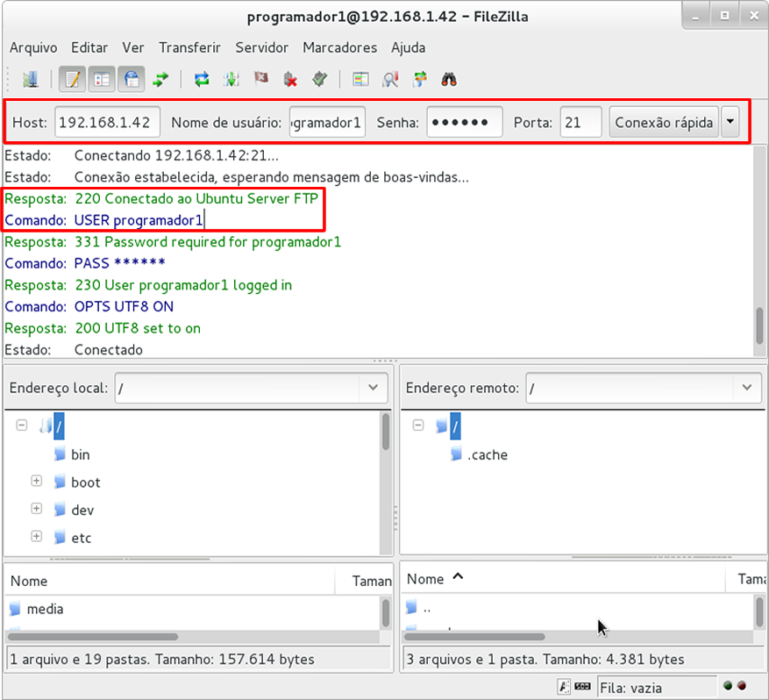The image size is (769, 700).
Task: Open the Ajuda menu
Action: [x=408, y=47]
